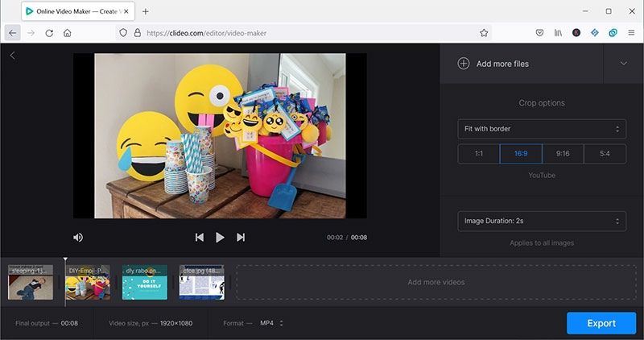Click the Add more files plus icon

[x=464, y=64]
